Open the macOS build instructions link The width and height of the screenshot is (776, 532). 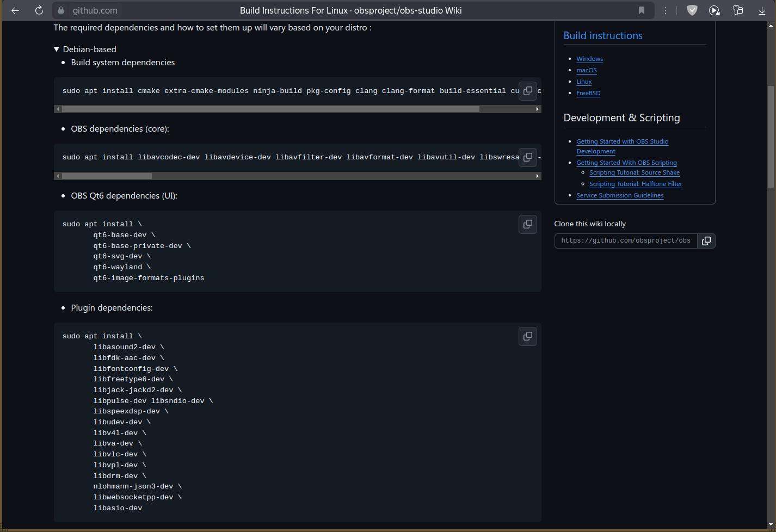tap(587, 70)
